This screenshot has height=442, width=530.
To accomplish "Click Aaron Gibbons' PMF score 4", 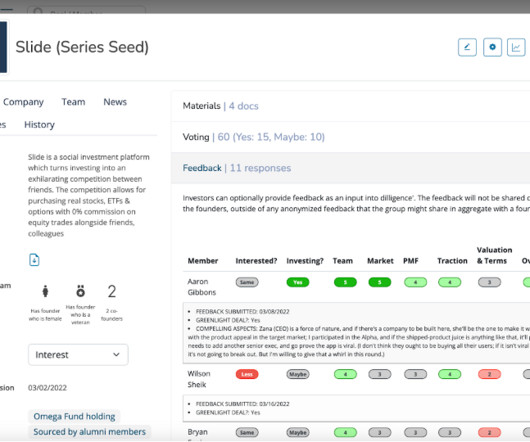I will [x=415, y=282].
